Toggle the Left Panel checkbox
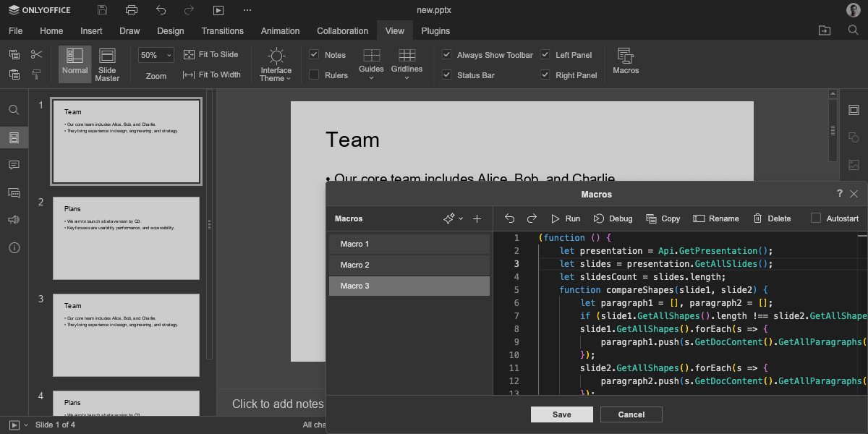 coord(545,54)
